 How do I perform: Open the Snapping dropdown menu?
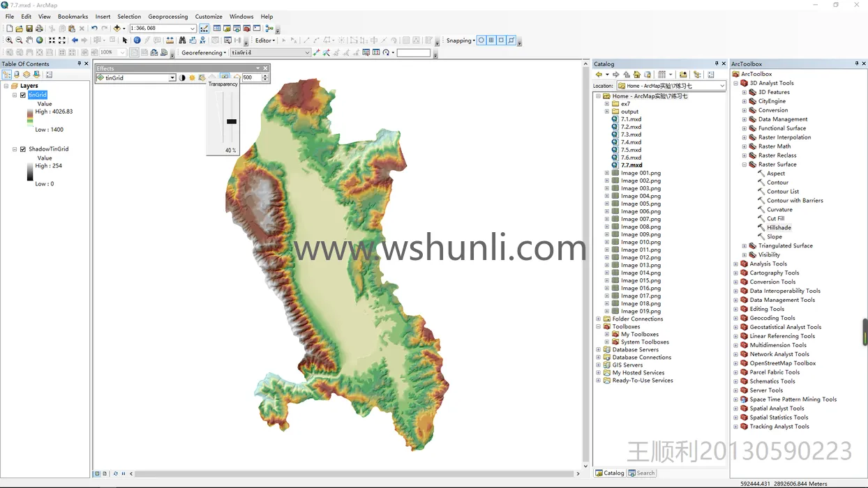tap(461, 40)
